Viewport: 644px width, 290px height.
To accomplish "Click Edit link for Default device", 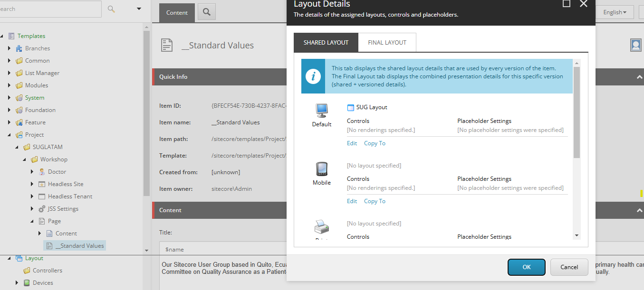I will point(352,143).
